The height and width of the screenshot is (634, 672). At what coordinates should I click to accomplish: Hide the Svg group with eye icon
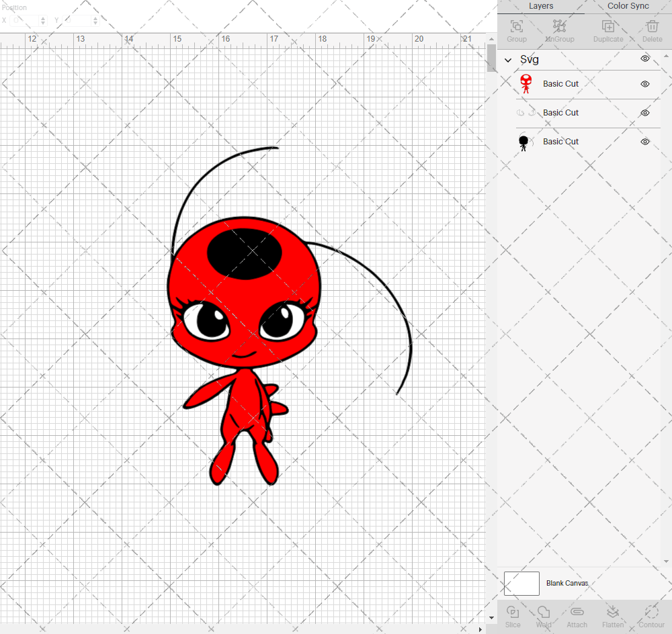click(645, 58)
